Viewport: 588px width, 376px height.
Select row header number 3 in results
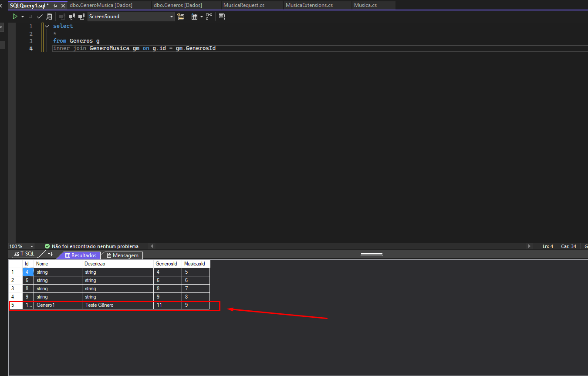[x=16, y=289]
